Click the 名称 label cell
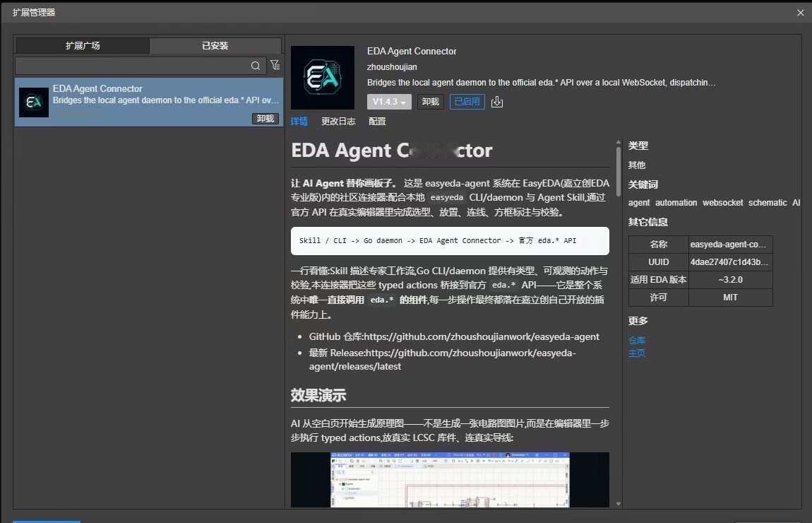Viewport: 812px width, 523px height. point(658,244)
